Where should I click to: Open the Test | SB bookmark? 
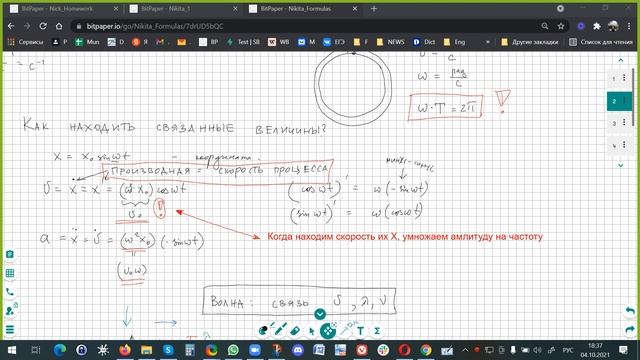[x=244, y=42]
